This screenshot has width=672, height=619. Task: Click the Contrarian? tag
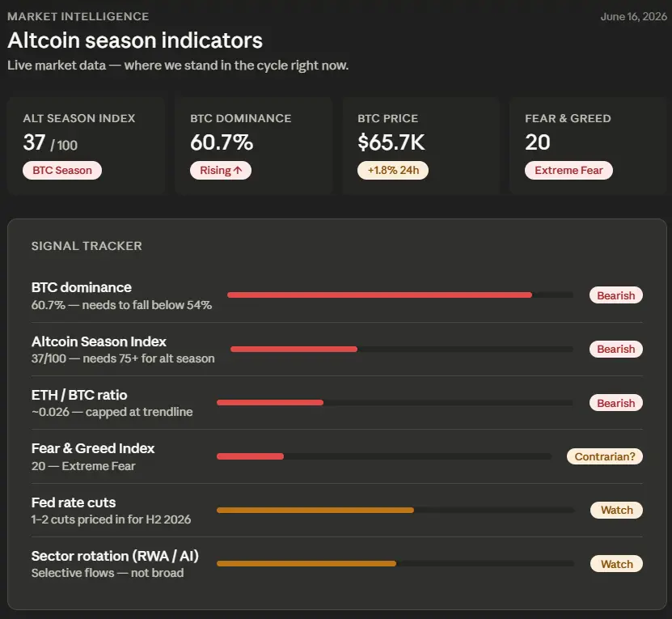[605, 456]
